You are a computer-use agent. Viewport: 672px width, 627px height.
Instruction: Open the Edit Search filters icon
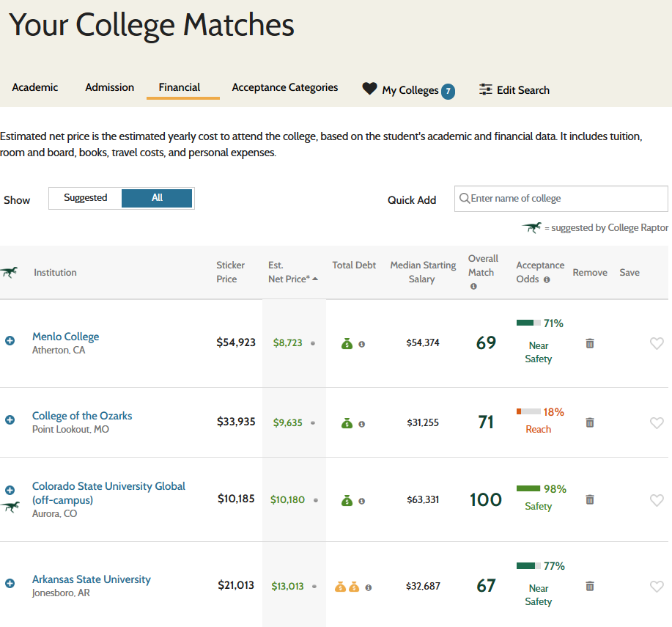(x=486, y=89)
